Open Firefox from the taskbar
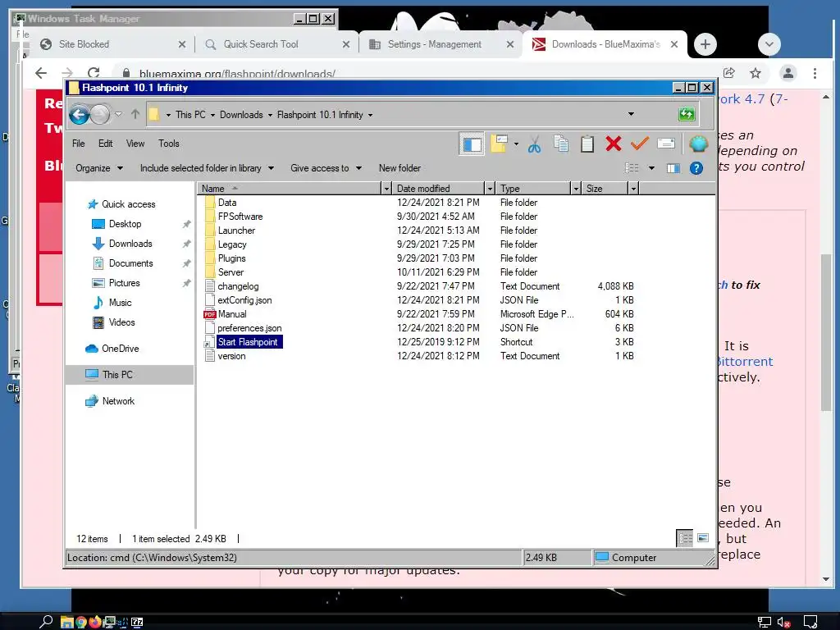 [95, 622]
